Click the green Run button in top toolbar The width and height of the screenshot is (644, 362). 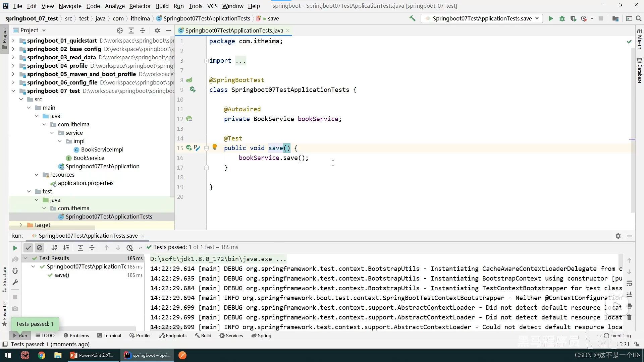tap(550, 19)
